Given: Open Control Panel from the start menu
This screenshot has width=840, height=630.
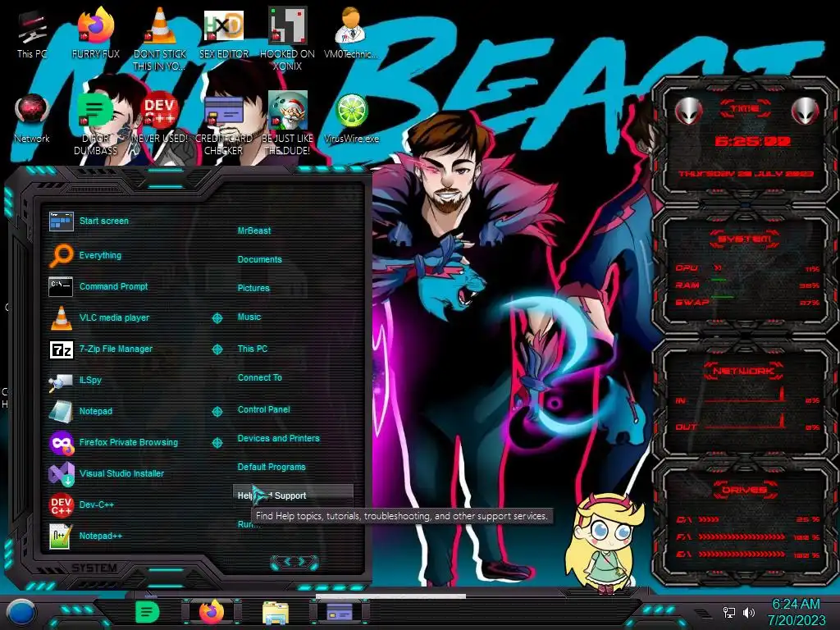Looking at the screenshot, I should click(x=263, y=410).
